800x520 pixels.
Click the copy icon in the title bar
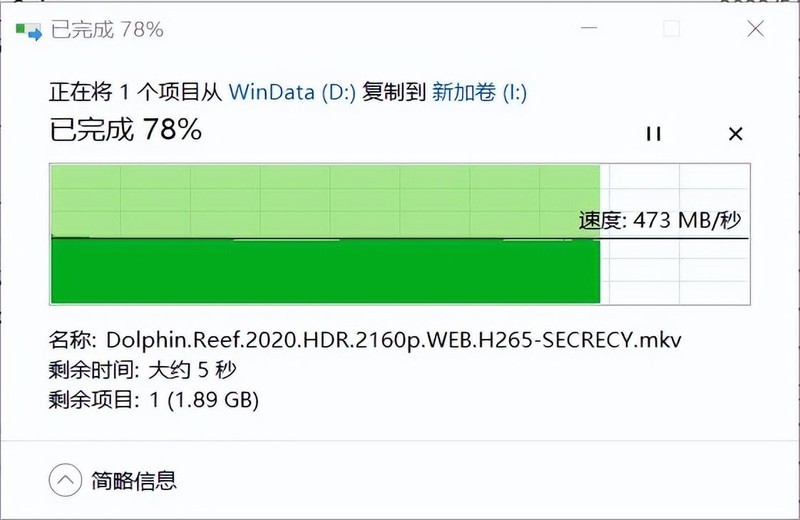pos(28,30)
